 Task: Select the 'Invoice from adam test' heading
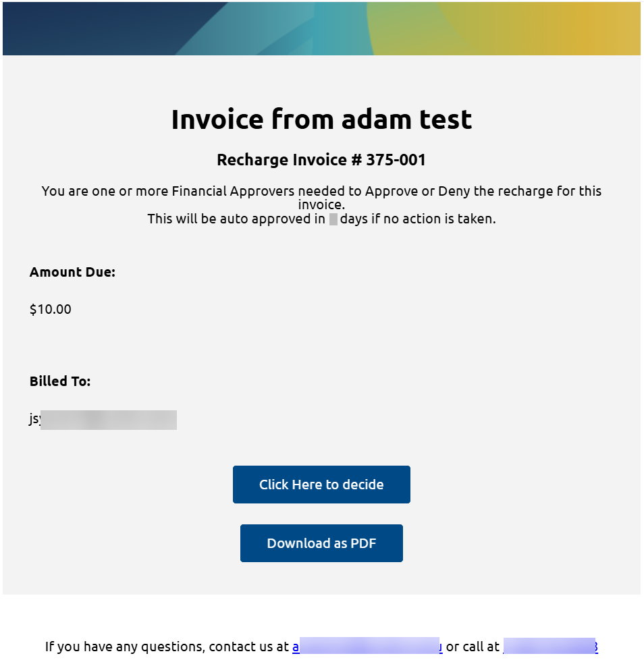coord(321,119)
